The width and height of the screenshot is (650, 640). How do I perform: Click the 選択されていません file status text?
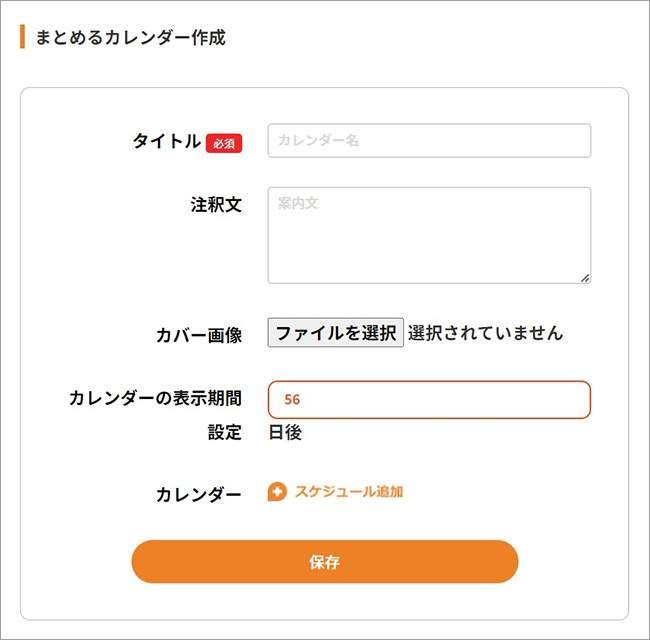[485, 333]
